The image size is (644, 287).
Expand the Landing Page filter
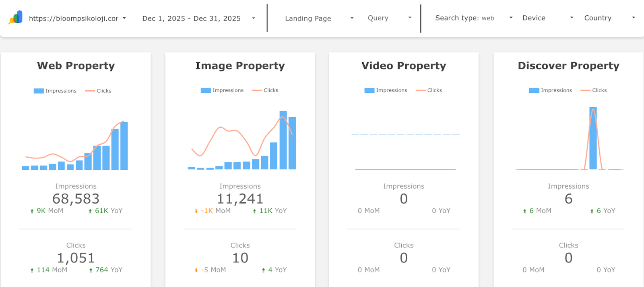(x=319, y=18)
